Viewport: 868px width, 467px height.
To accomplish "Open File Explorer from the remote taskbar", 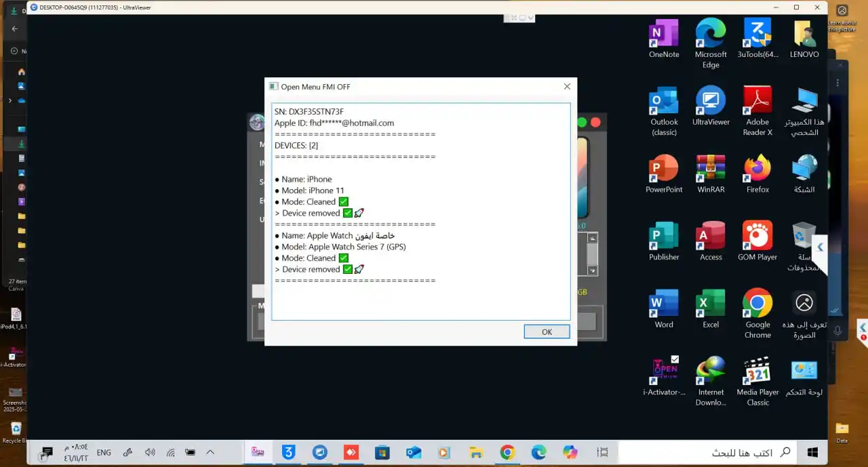I will pyautogui.click(x=476, y=452).
